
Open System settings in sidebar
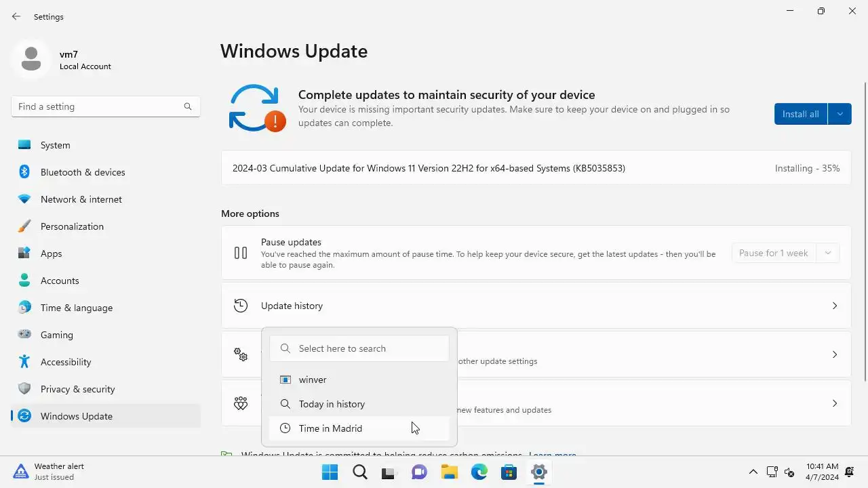(106, 145)
